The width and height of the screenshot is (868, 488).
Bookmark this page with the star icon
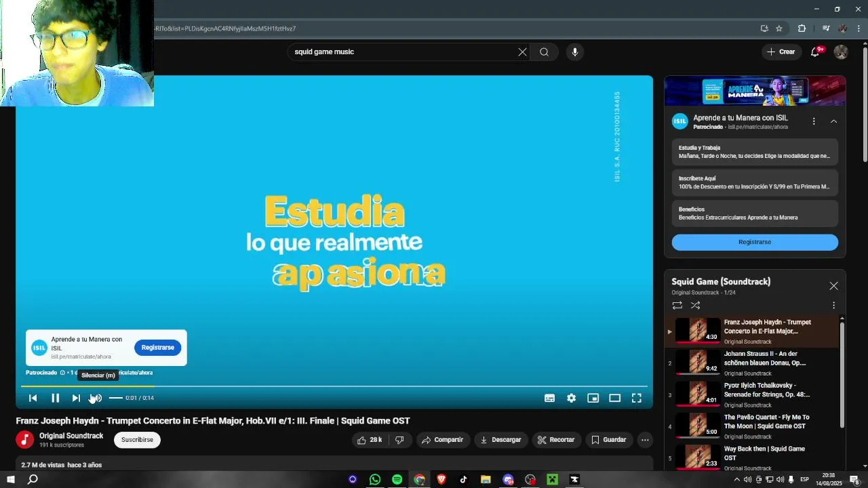[779, 28]
